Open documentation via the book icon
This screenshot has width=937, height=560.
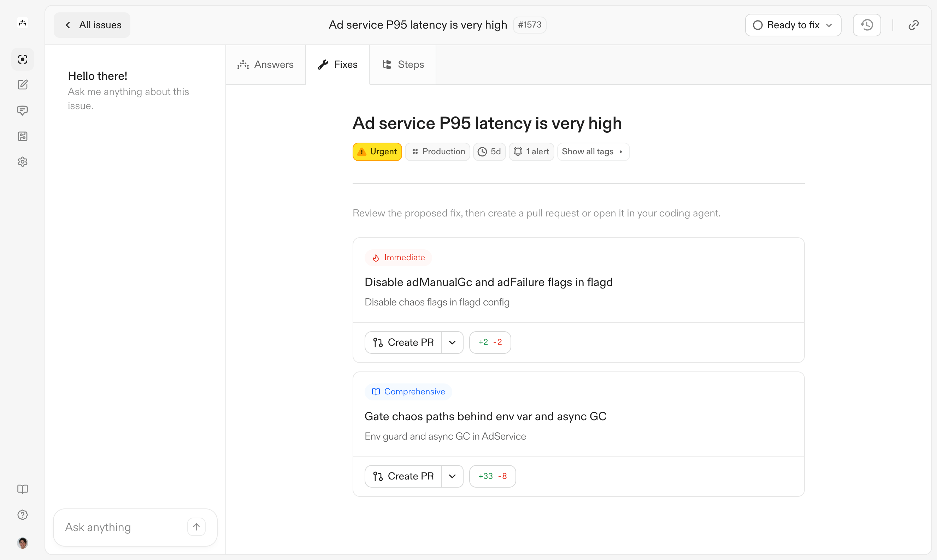click(23, 489)
